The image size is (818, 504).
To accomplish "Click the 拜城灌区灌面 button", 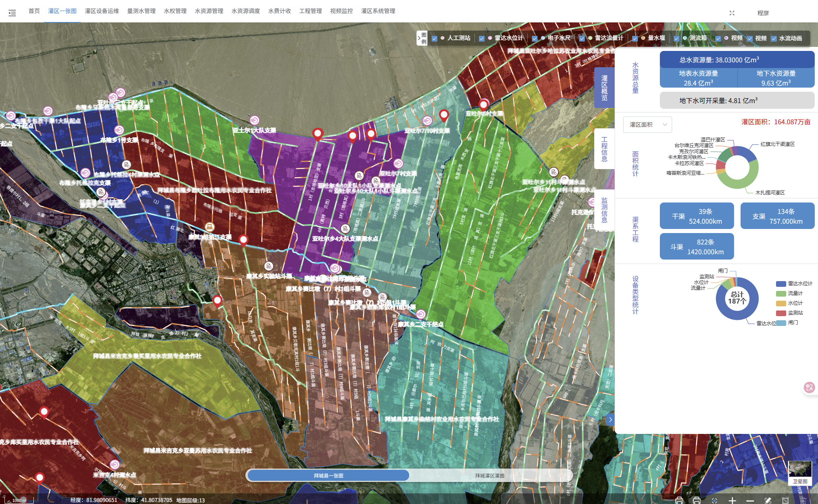I will coord(489,475).
